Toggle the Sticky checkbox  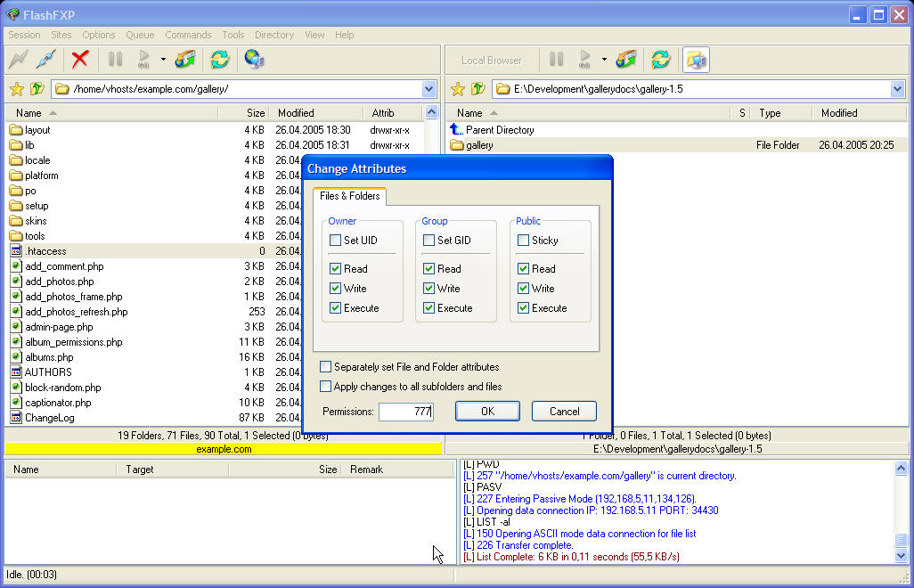coord(524,240)
